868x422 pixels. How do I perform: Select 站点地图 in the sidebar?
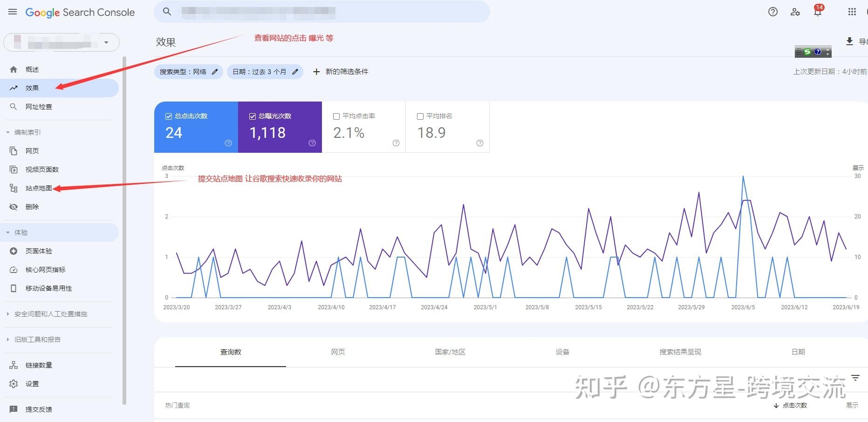click(39, 188)
